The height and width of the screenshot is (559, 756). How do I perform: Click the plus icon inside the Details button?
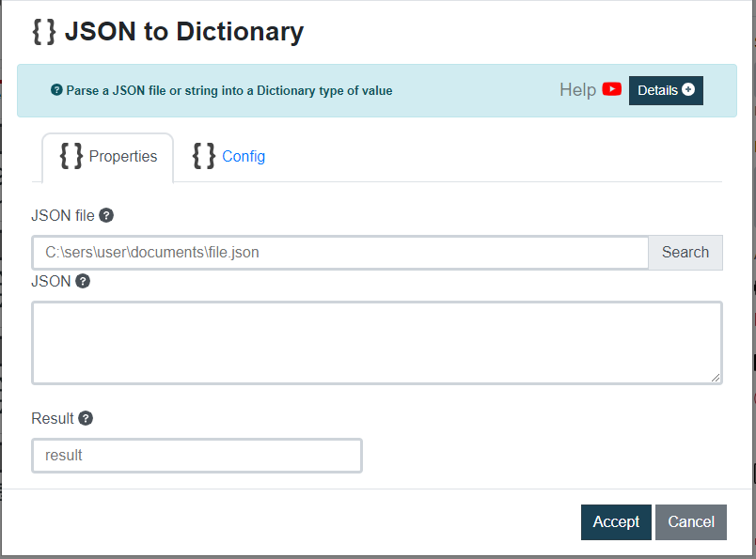690,90
